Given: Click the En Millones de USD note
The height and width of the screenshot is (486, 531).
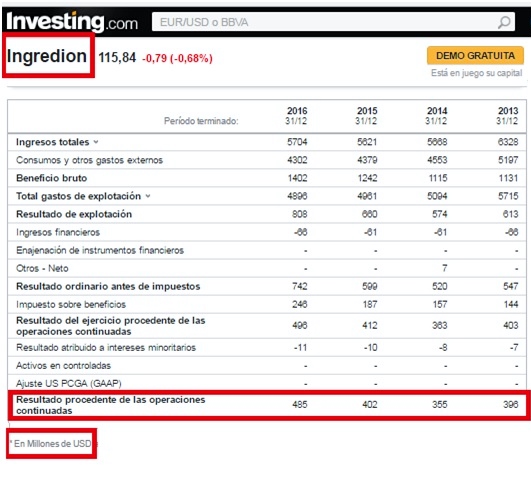Looking at the screenshot, I should [51, 444].
